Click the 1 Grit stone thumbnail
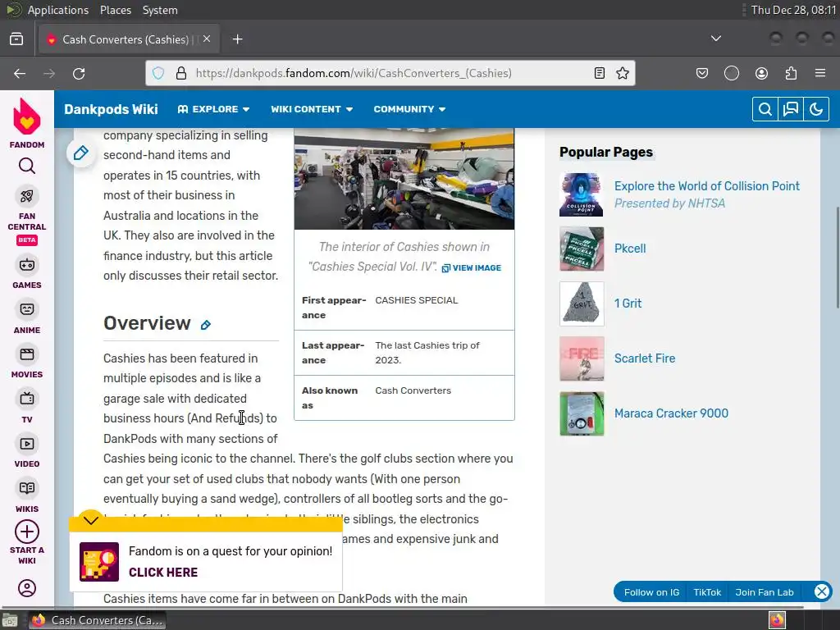 click(x=582, y=304)
